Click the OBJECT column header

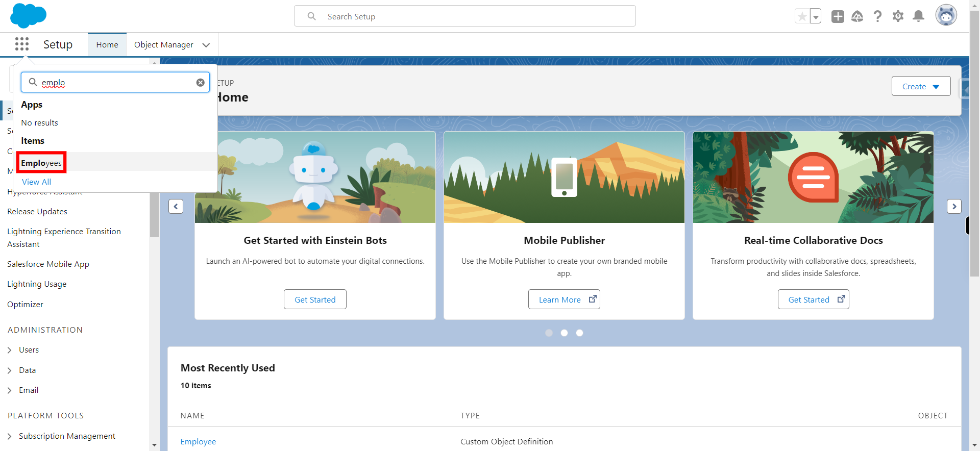933,416
